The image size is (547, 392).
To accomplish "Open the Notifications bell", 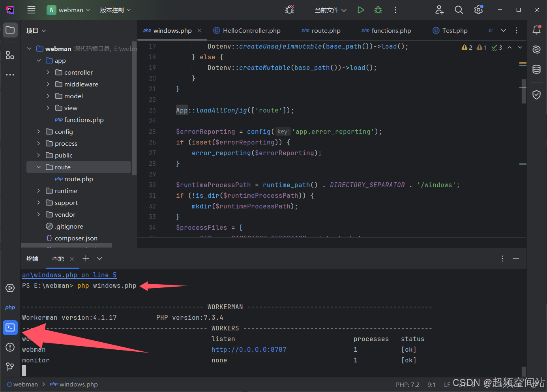I will pyautogui.click(x=537, y=30).
